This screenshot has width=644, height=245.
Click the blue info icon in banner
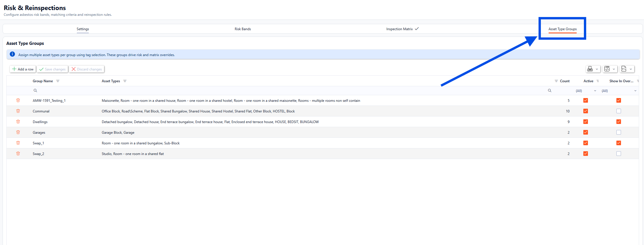point(12,54)
